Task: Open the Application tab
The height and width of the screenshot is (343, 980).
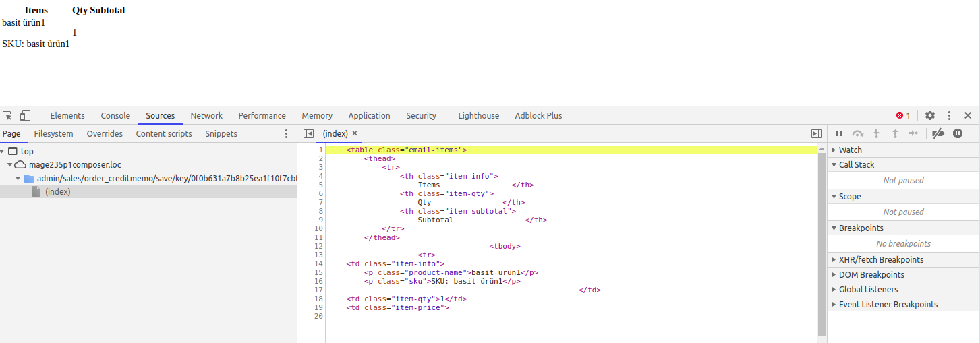Action: [x=369, y=115]
